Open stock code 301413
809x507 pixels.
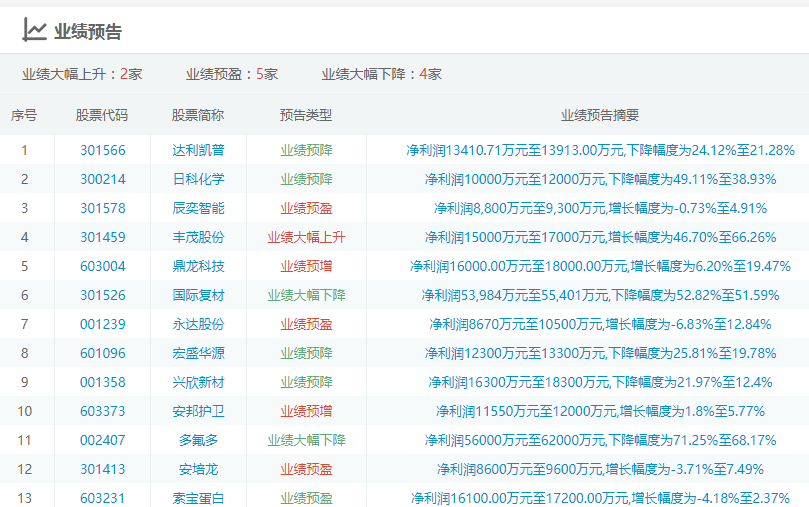coord(103,469)
